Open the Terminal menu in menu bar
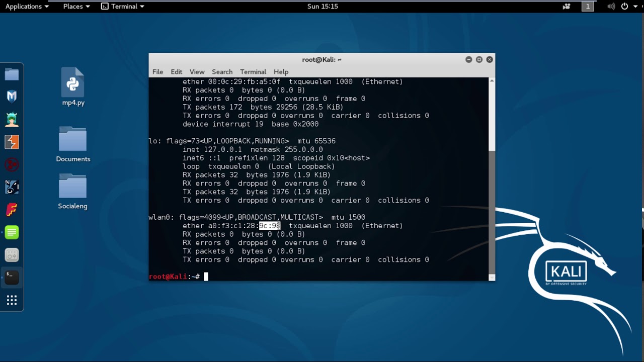Viewport: 644px width, 362px height. point(253,72)
